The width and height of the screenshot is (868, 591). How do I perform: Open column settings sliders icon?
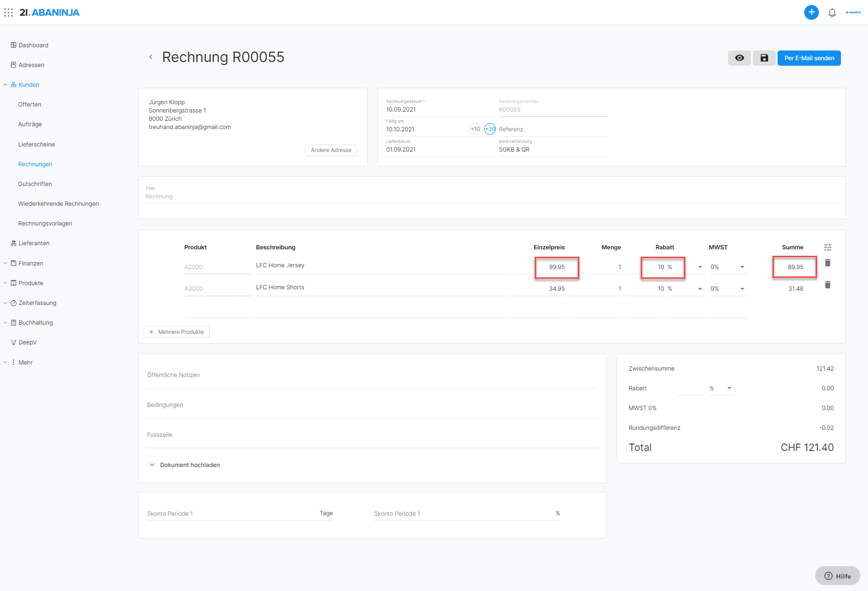point(828,248)
